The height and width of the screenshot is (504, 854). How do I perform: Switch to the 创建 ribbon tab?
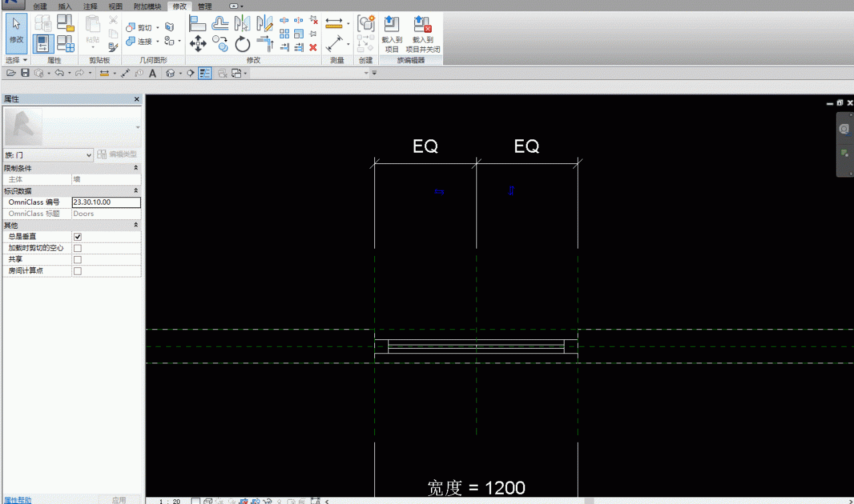40,7
